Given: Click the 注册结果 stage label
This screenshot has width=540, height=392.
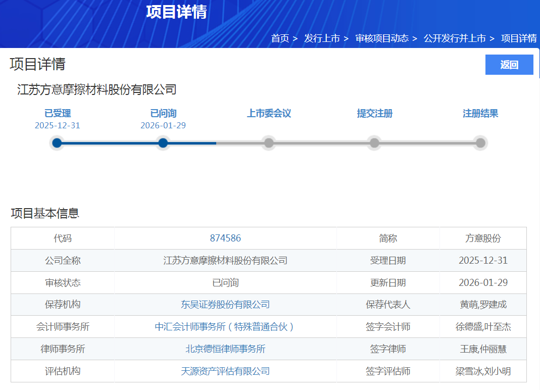Looking at the screenshot, I should coord(480,113).
